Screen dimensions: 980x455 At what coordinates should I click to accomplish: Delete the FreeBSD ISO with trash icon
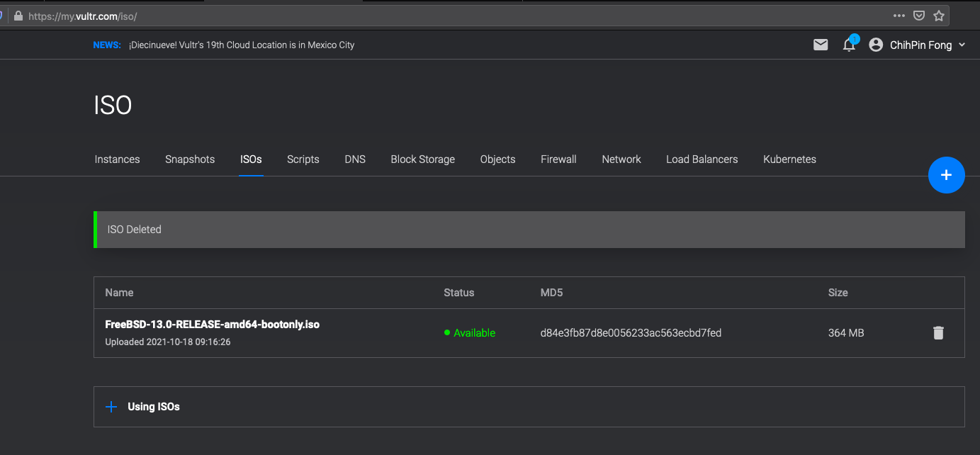tap(938, 333)
